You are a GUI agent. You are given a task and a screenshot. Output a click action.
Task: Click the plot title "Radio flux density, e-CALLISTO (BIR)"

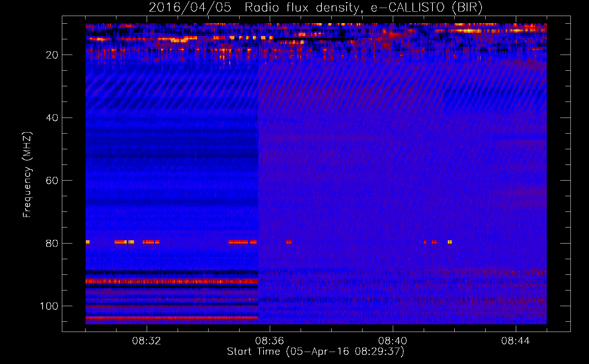point(363,8)
